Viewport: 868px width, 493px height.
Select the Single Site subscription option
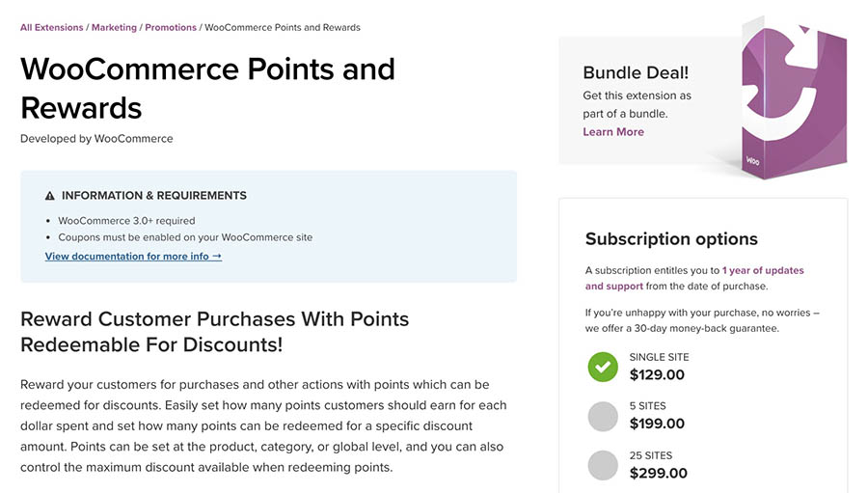[x=603, y=367]
